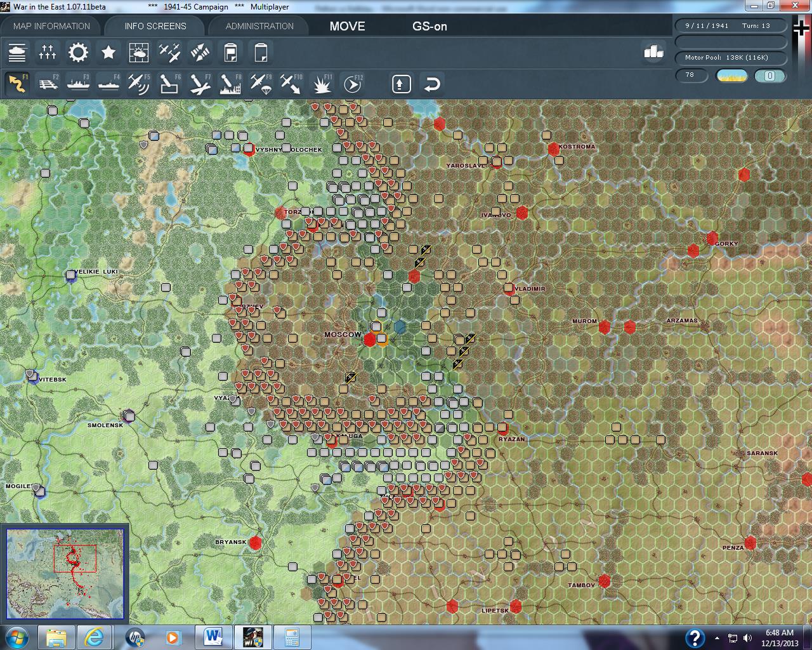
Task: Open the bar chart statistics icon
Action: click(x=653, y=52)
